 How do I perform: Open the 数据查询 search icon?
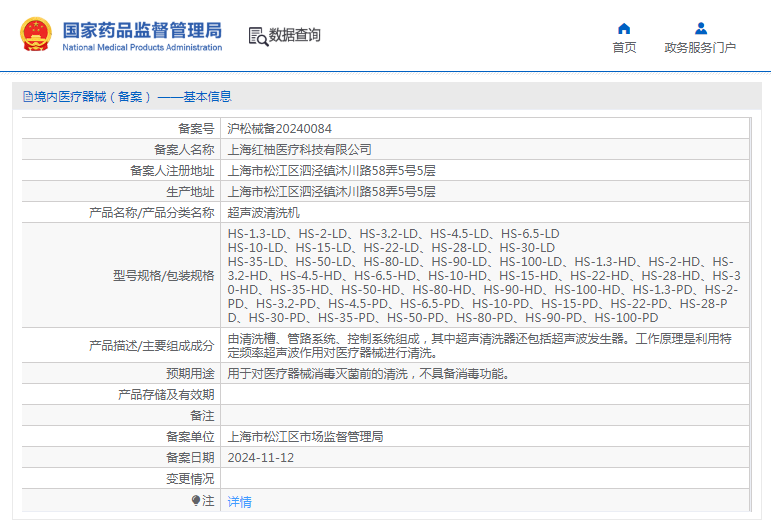pos(258,37)
